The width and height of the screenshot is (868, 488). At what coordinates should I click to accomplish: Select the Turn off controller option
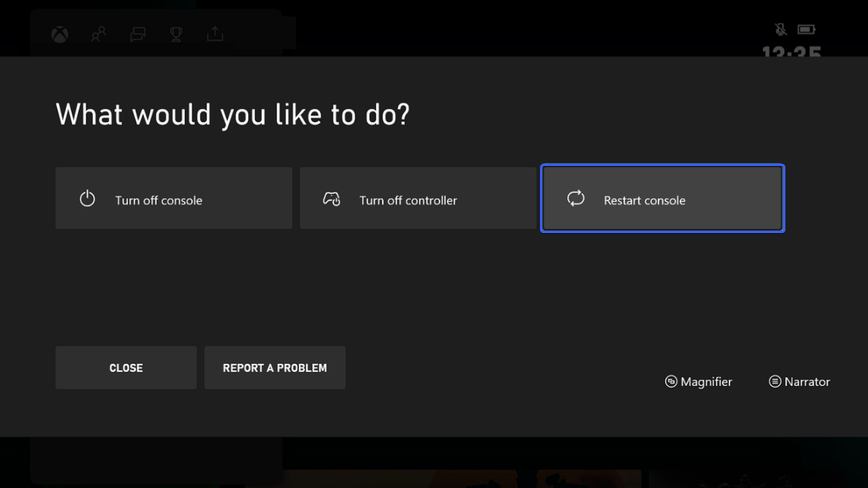(418, 198)
